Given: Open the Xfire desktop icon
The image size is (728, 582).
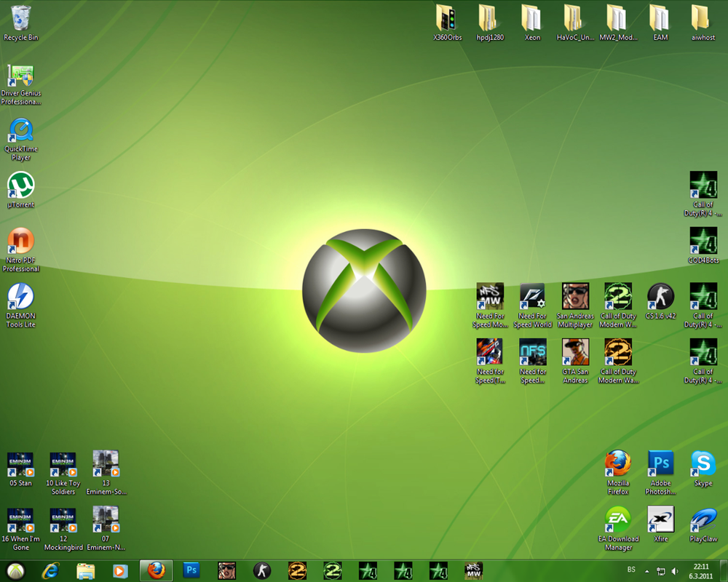Looking at the screenshot, I should [x=660, y=519].
